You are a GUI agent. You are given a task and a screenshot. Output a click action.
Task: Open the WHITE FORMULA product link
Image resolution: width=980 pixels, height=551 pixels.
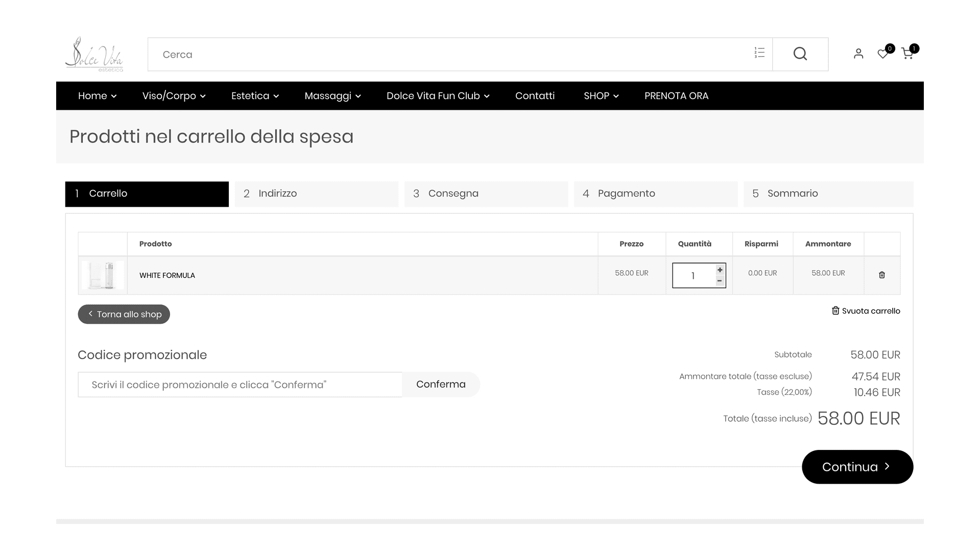pos(167,275)
